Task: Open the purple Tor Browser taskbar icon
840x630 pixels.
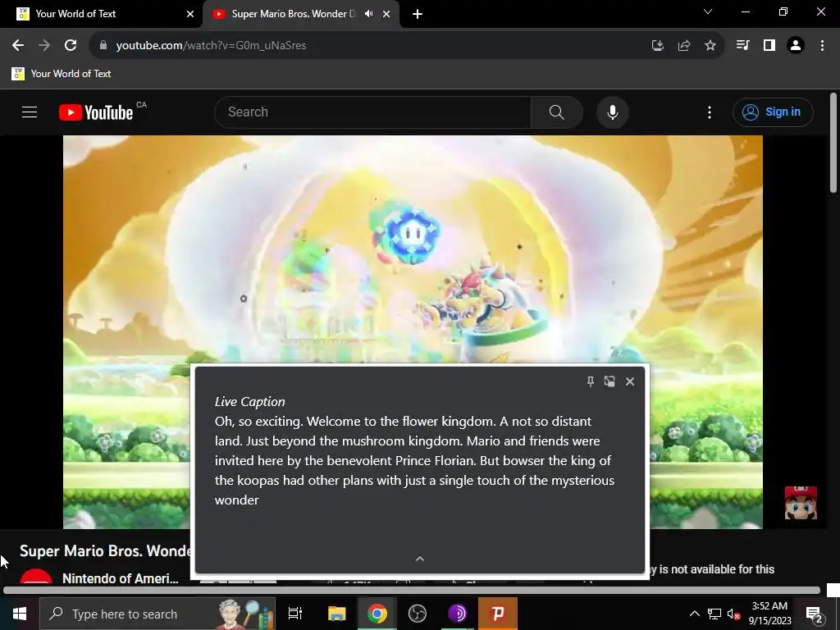Action: click(x=458, y=614)
